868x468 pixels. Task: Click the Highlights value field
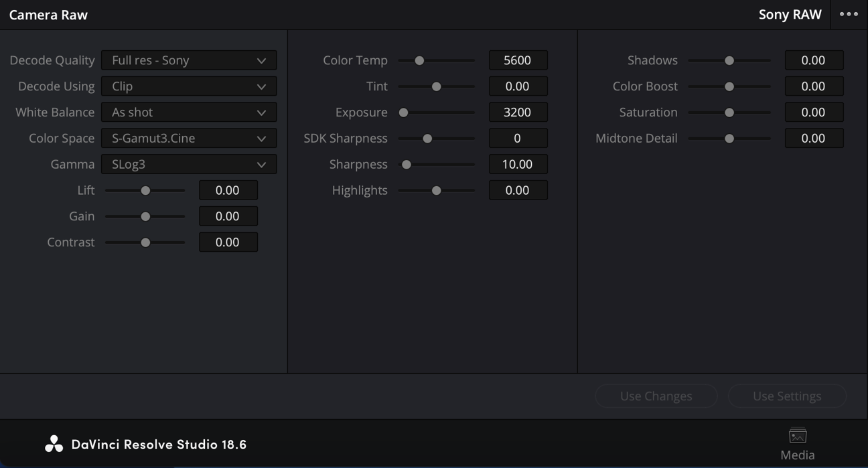(x=518, y=190)
